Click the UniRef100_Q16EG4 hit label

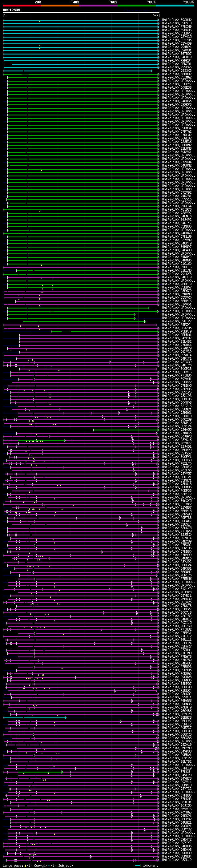coord(177,206)
